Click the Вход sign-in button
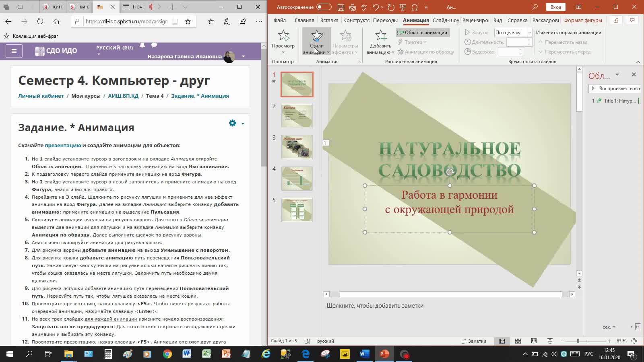Screen dimensions: 644x362 pos(556,7)
